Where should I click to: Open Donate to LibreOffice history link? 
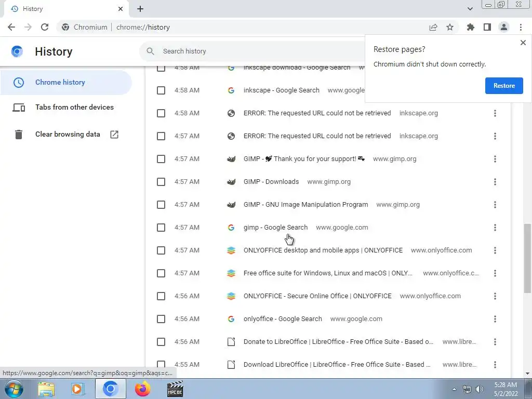point(338,342)
